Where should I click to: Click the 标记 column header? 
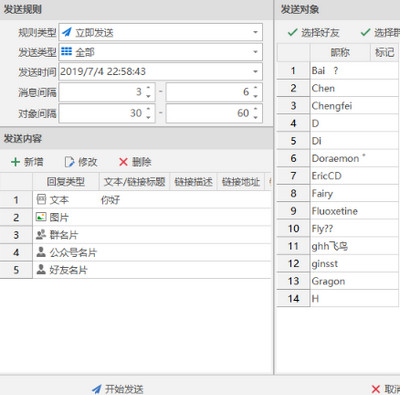click(385, 52)
